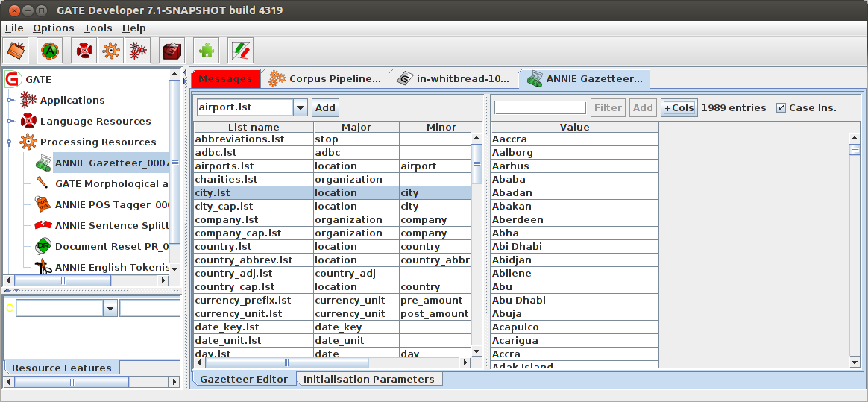Switch to the Initialisation Parameters tab
The width and height of the screenshot is (868, 402).
[368, 380]
